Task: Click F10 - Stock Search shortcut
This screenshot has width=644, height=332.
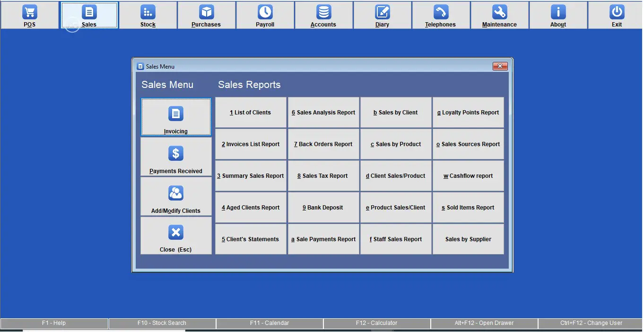Action: pyautogui.click(x=162, y=323)
